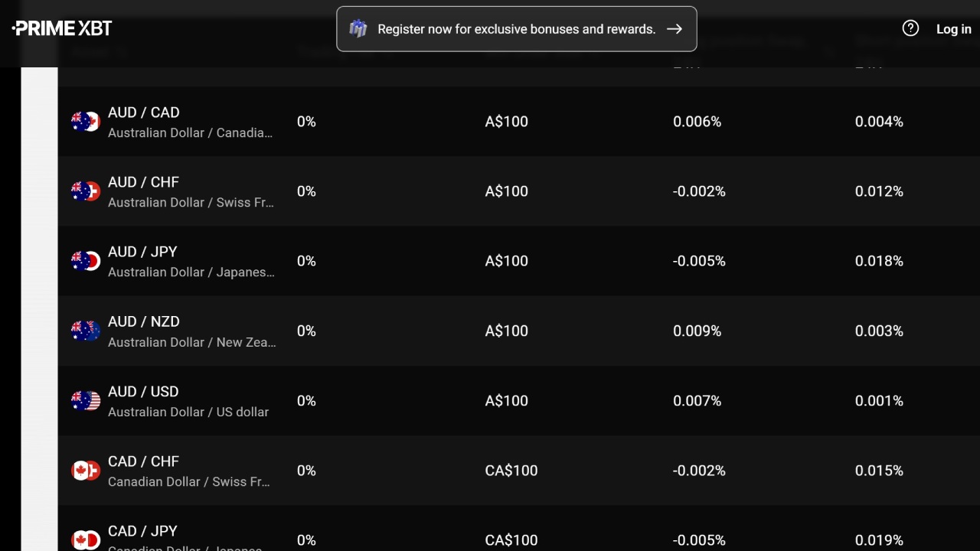Click the gift box icon in banner
This screenshot has height=551, width=980.
pos(358,29)
